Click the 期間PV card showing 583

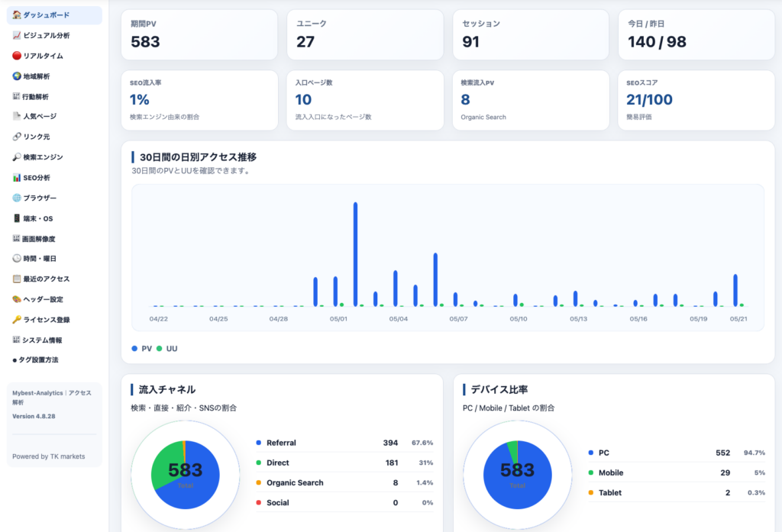[x=199, y=35]
